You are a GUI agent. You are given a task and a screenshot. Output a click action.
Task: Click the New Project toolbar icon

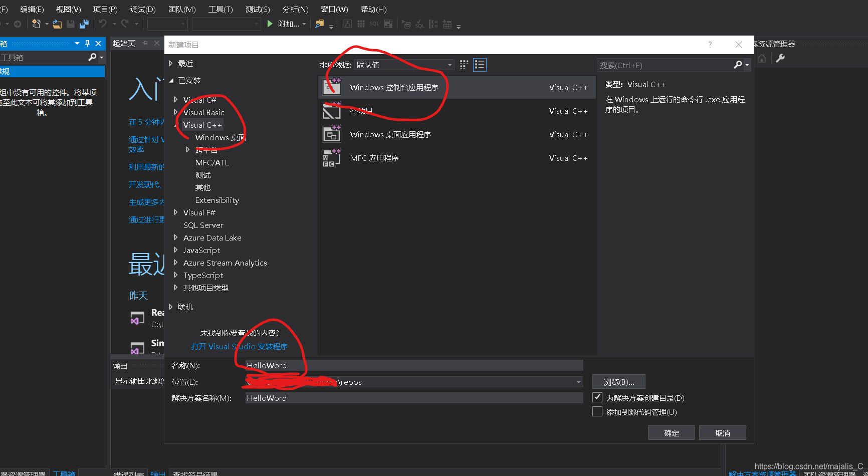[x=36, y=24]
